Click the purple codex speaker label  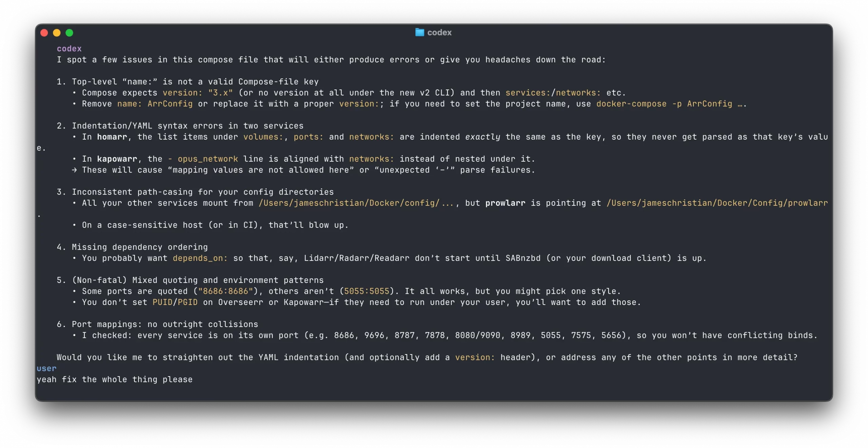point(69,49)
